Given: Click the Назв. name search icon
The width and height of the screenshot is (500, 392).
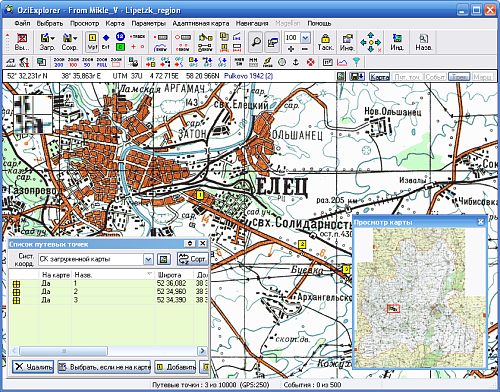Looking at the screenshot, I should [x=423, y=42].
